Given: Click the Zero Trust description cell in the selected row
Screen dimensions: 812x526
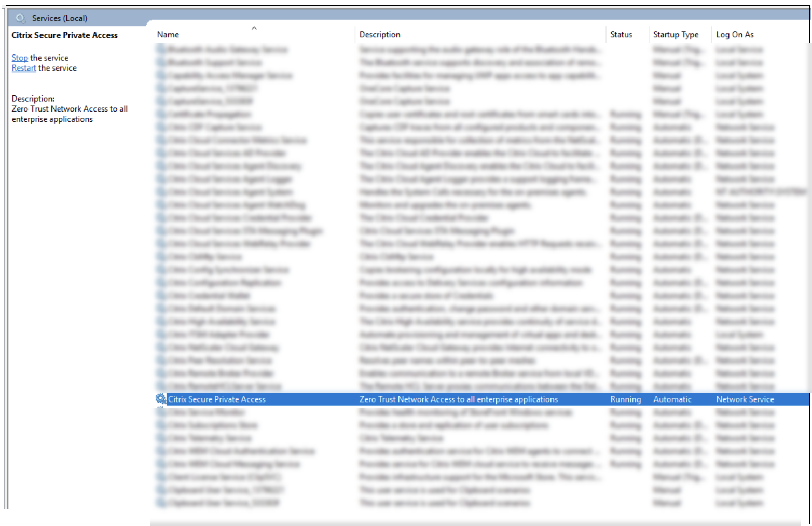Looking at the screenshot, I should 459,399.
